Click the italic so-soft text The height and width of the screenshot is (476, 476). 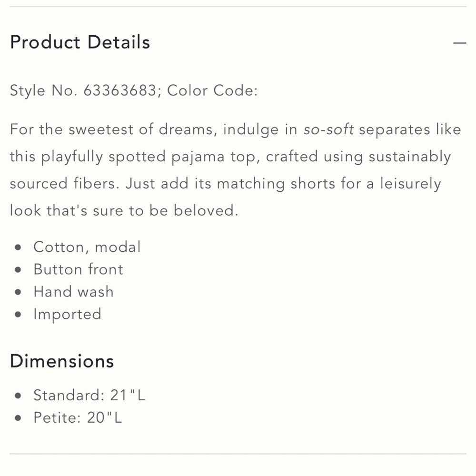pyautogui.click(x=328, y=129)
